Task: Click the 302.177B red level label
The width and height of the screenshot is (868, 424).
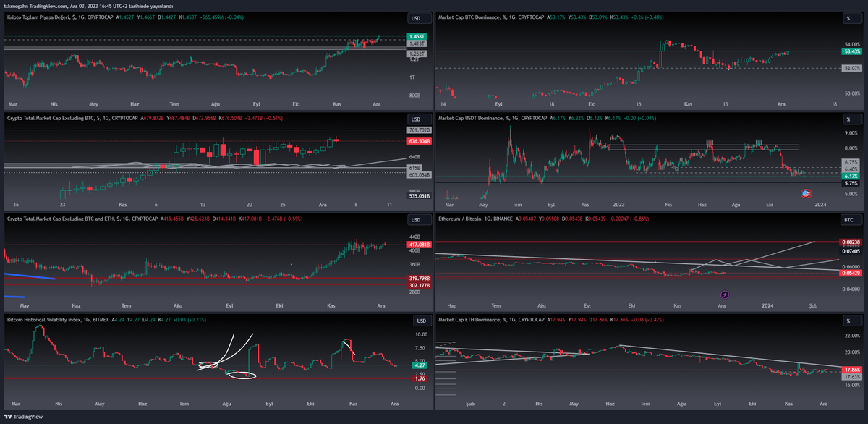Action: [x=420, y=285]
